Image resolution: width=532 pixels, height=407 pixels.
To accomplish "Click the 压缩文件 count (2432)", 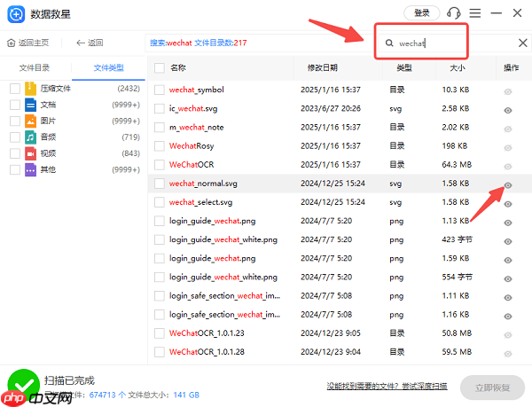I will point(129,89).
